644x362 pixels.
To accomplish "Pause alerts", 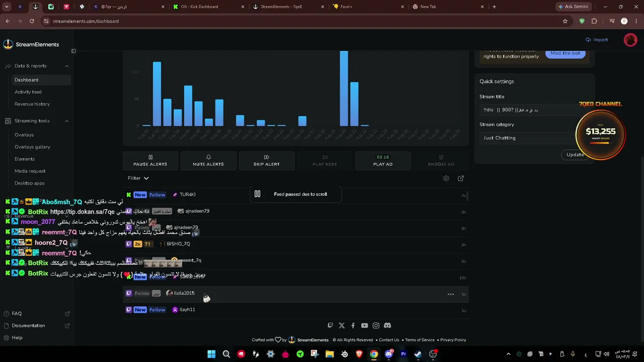I will coord(150,161).
